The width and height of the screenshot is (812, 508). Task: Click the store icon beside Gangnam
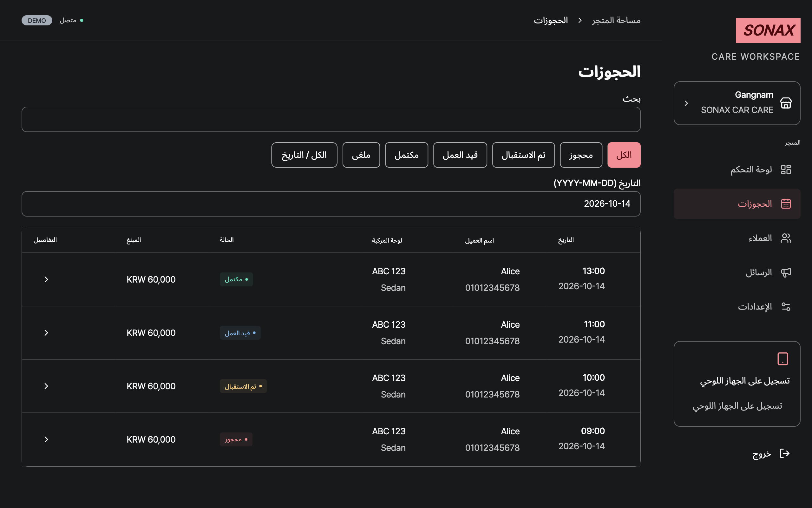tap(786, 103)
